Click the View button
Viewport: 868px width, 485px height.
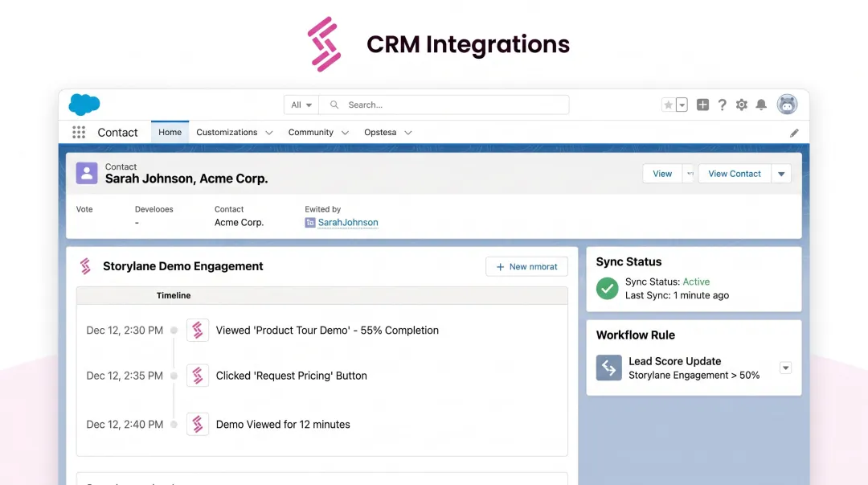pos(662,174)
